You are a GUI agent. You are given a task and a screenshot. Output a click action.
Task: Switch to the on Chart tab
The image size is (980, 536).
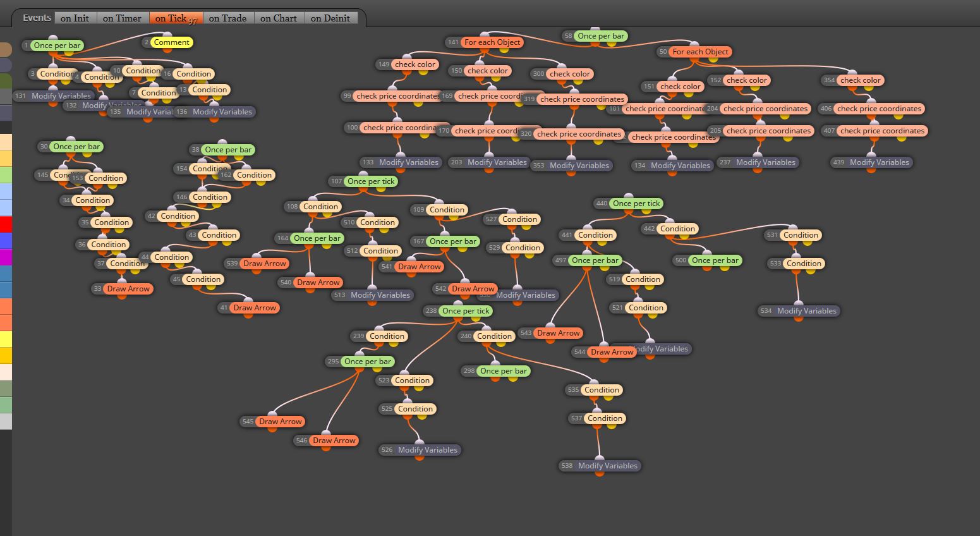(x=279, y=18)
